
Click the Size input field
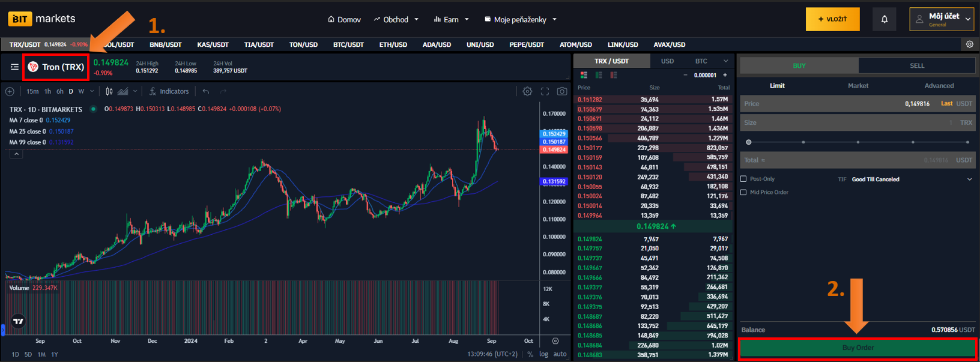tap(857, 122)
